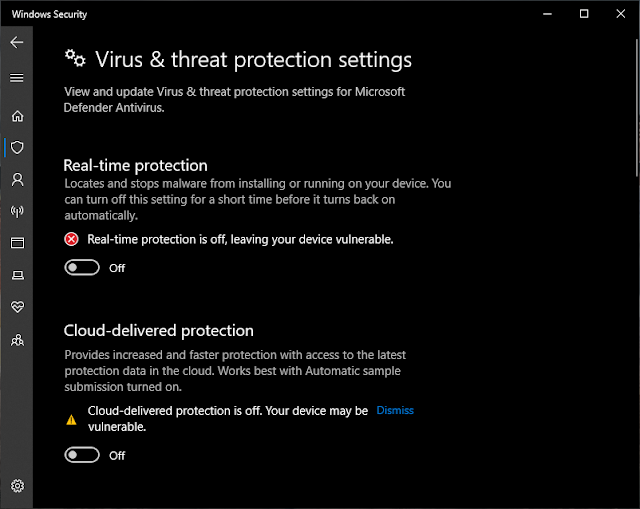Screen dimensions: 640x509
Task: Select Virus & threat protection shield icon
Action: pos(17,148)
